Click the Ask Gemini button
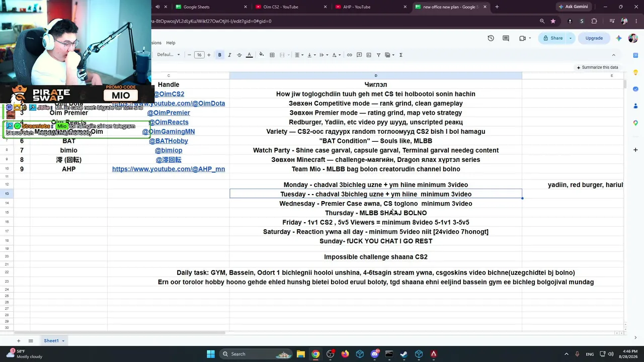Screen dimensions: 644x362 point(573,7)
